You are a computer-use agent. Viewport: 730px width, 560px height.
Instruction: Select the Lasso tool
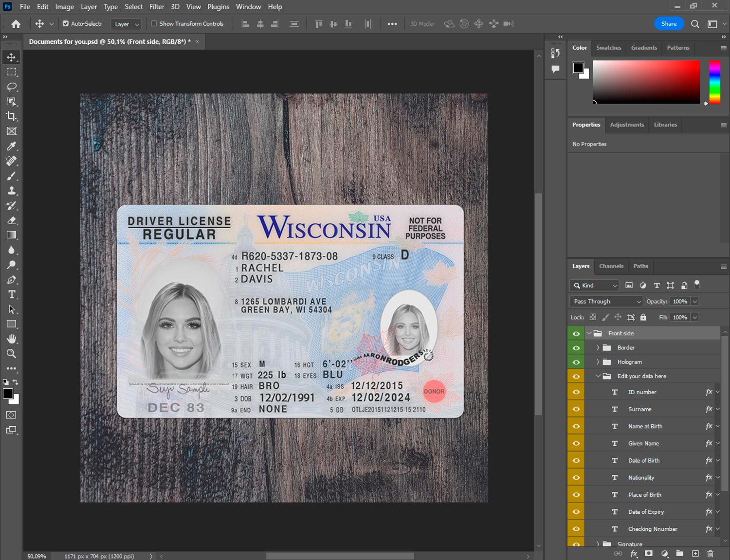click(12, 87)
